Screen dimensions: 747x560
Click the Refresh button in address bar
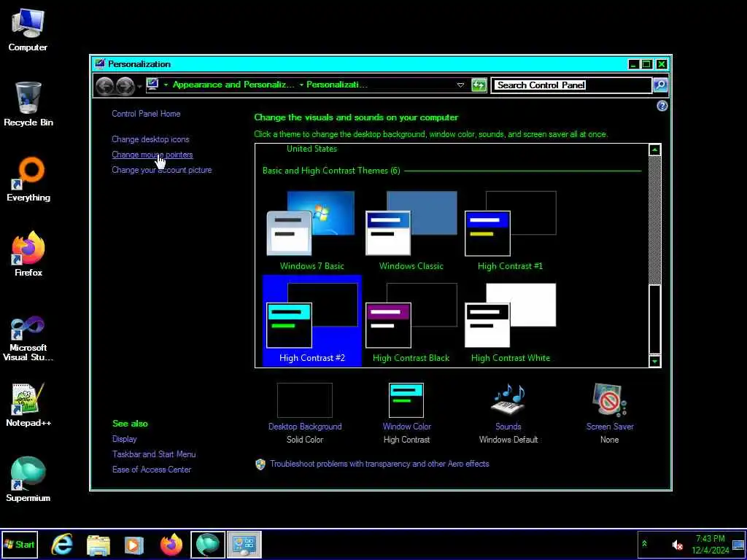point(479,85)
